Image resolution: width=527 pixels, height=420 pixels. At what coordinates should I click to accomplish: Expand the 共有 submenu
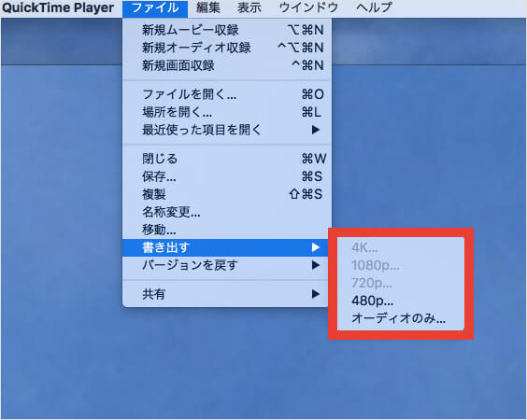(225, 294)
